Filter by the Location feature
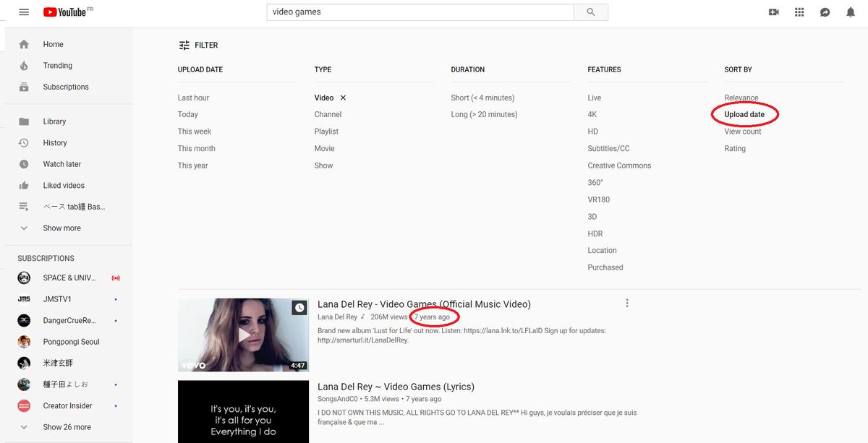 click(602, 250)
